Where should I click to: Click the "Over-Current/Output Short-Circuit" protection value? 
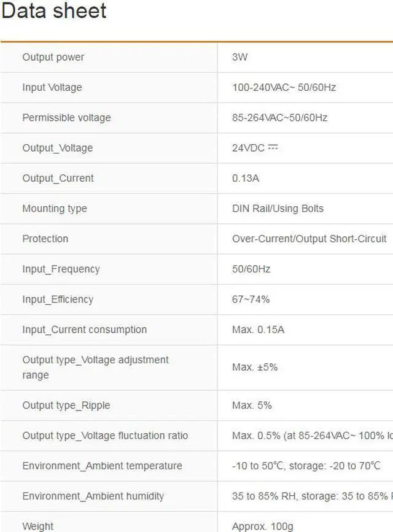(309, 239)
